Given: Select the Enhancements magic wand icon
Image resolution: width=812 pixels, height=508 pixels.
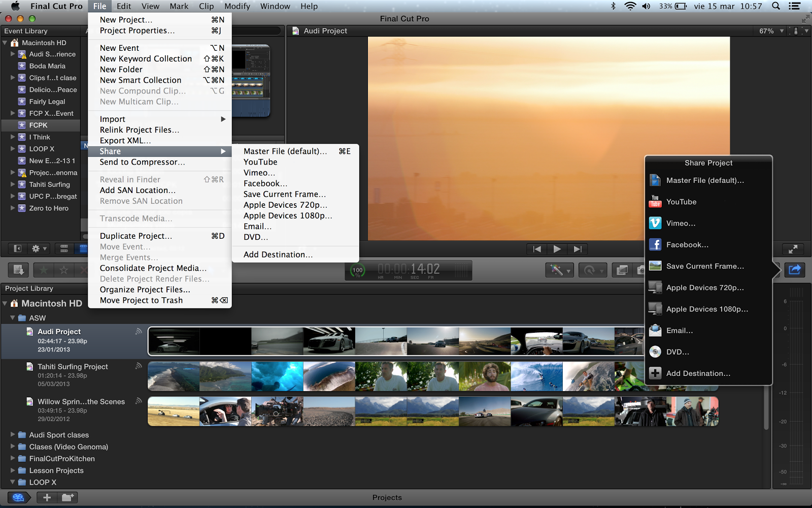Looking at the screenshot, I should pos(557,270).
